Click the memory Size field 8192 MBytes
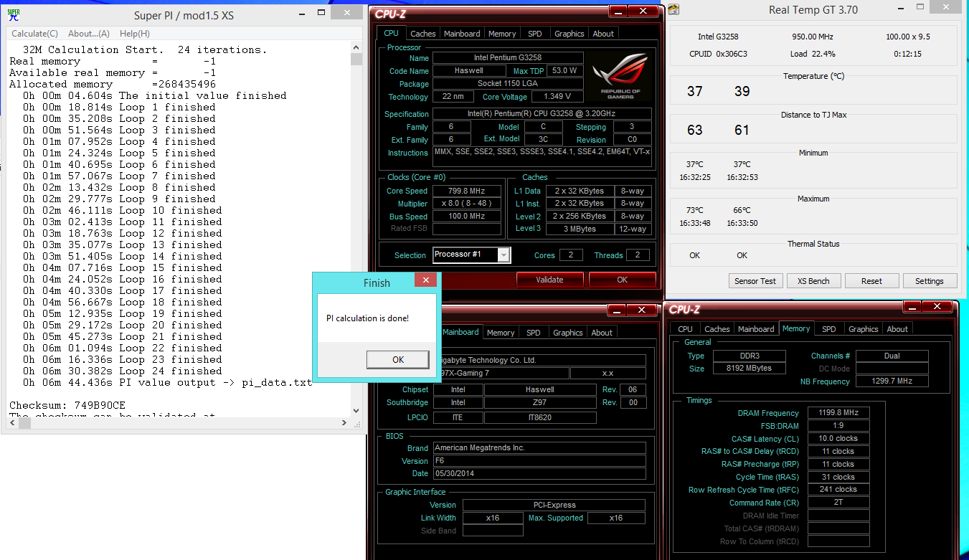Viewport: 969px width, 560px height. (x=750, y=369)
